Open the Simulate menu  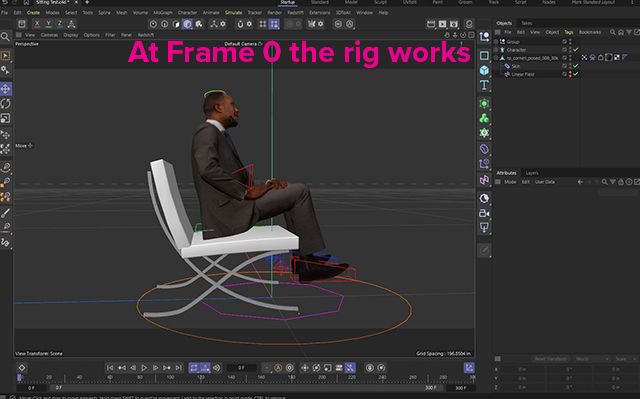(x=233, y=13)
